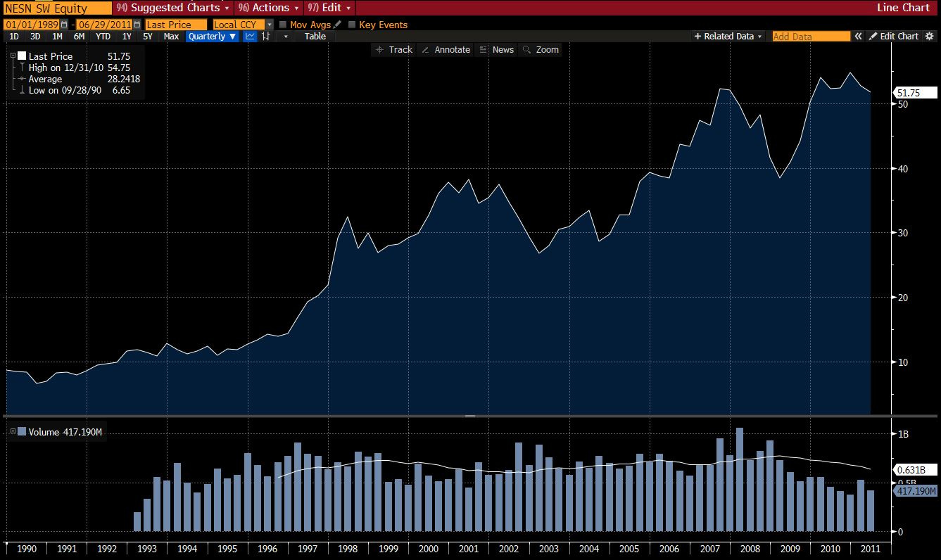Image resolution: width=941 pixels, height=560 pixels.
Task: Open the Edit menu
Action: tap(329, 8)
